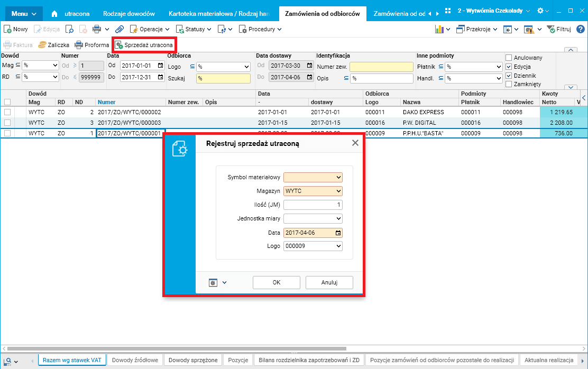
Task: Click the blue help question mark icon
Action: tap(580, 29)
